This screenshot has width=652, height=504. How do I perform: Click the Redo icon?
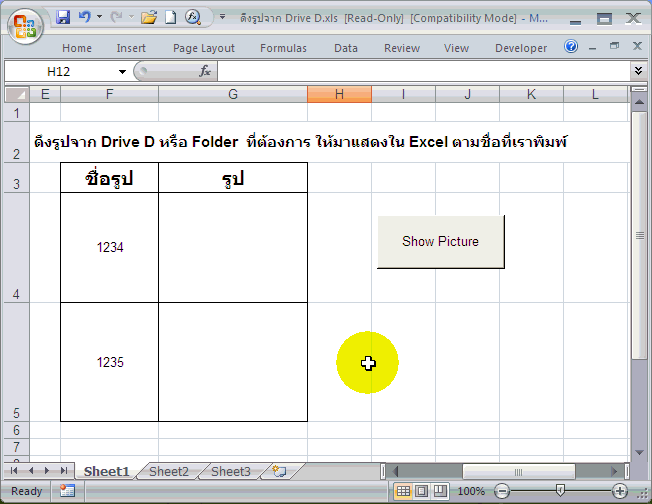[x=116, y=17]
